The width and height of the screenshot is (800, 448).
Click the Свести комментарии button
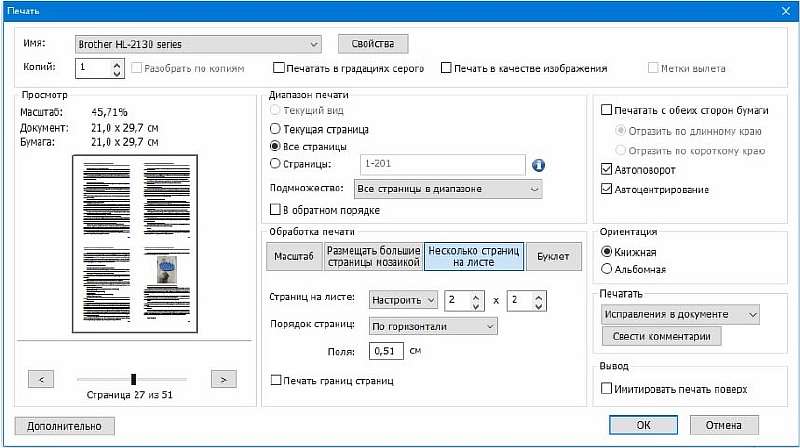[661, 337]
